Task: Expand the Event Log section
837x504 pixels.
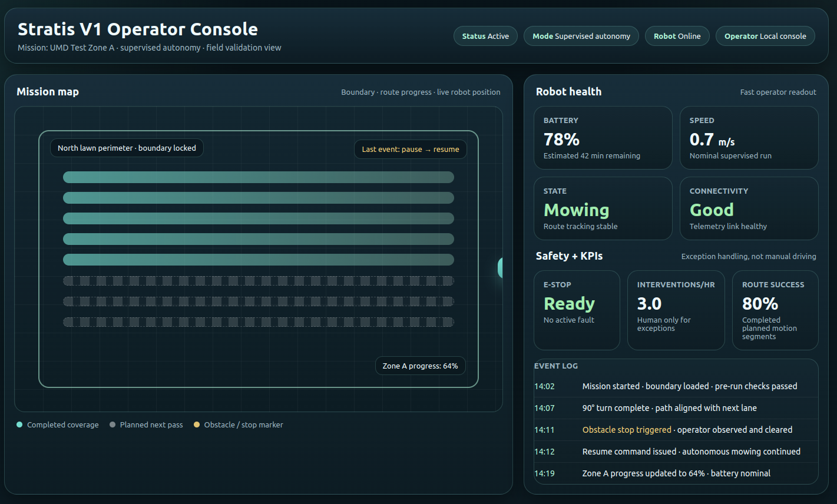Action: click(556, 366)
